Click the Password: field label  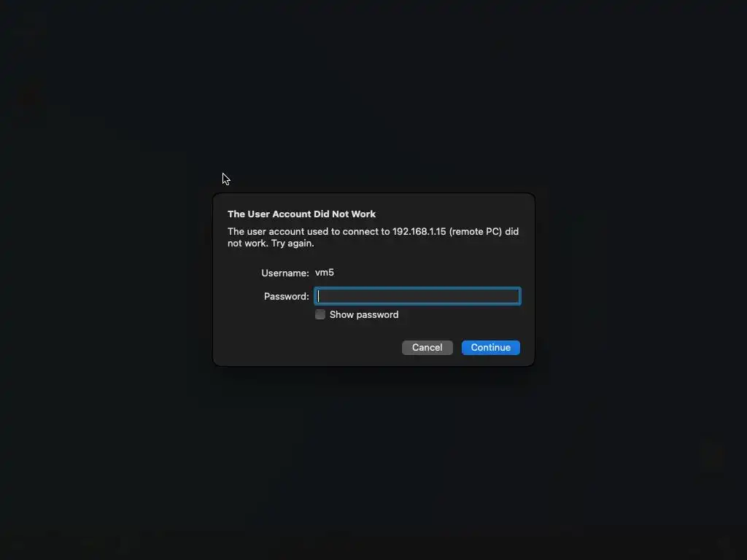coord(286,296)
